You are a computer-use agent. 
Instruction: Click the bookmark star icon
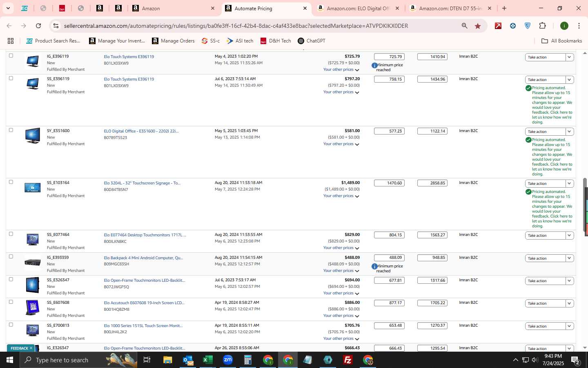point(478,26)
